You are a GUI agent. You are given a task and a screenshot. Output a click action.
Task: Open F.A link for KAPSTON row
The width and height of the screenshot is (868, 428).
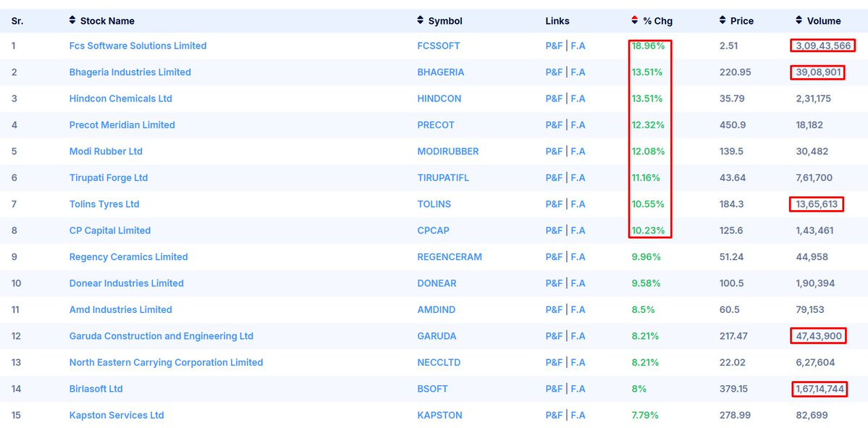[578, 415]
